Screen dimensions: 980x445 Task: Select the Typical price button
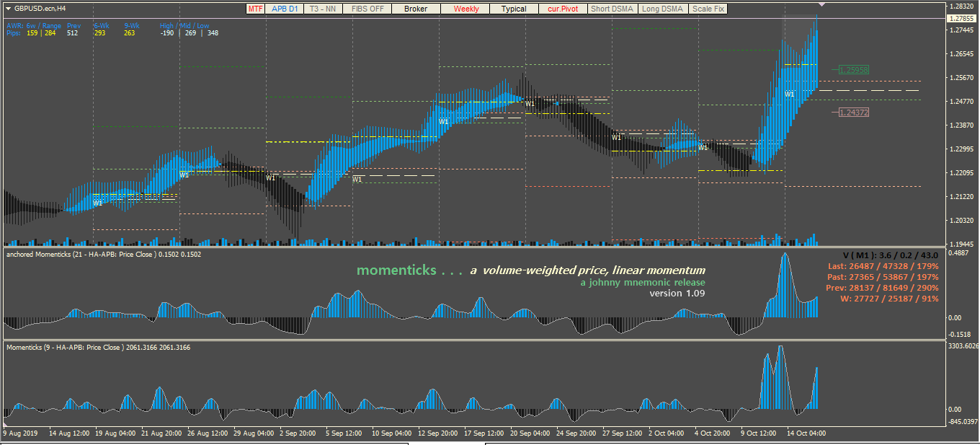(514, 9)
